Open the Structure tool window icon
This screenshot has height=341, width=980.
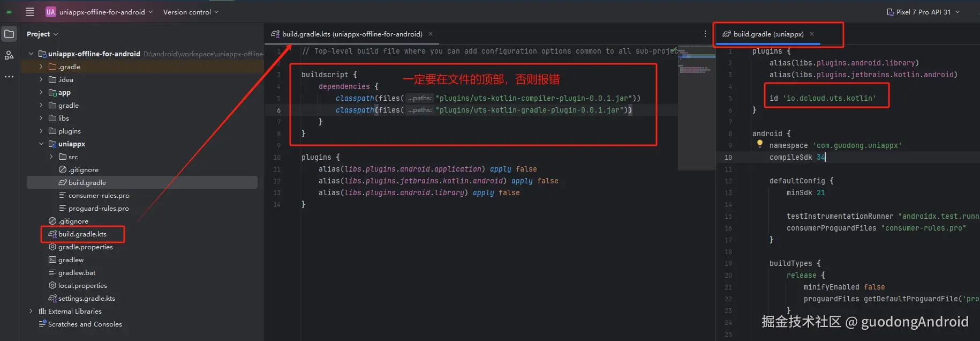[x=9, y=55]
